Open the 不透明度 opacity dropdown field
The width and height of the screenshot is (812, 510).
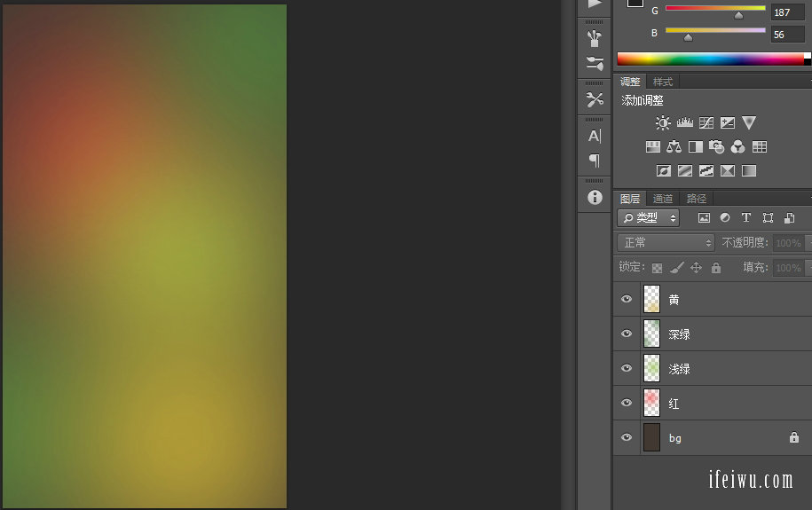pos(788,242)
